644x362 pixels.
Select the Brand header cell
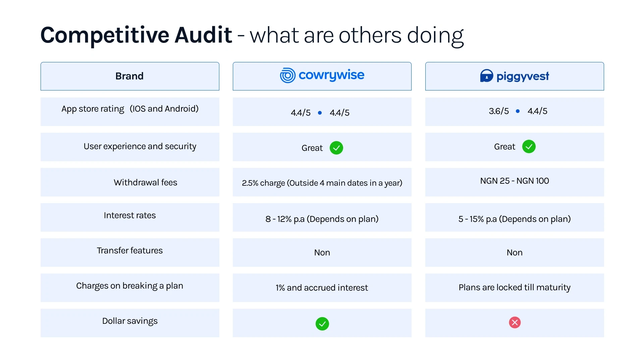[129, 76]
